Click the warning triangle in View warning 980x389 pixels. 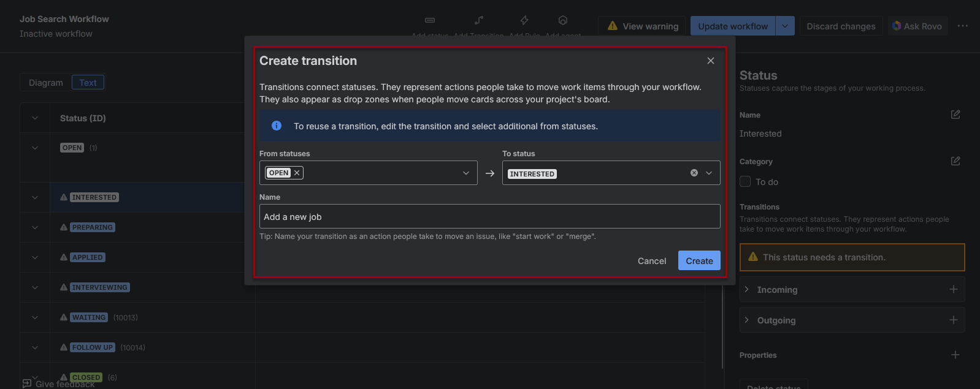click(612, 26)
